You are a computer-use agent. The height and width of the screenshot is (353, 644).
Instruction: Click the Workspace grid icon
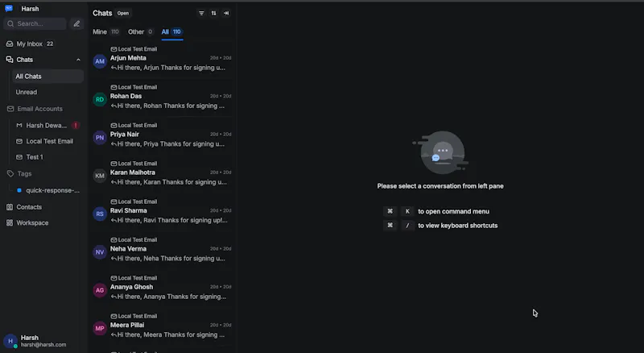click(10, 223)
